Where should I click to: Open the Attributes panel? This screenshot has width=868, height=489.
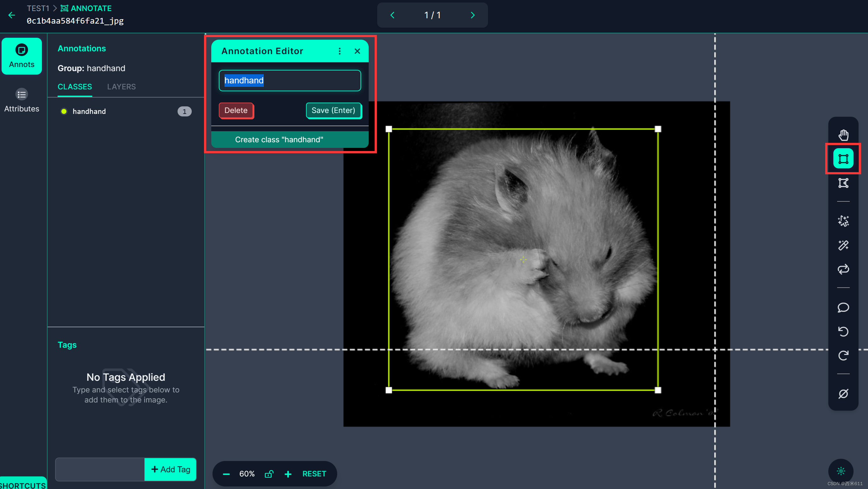(x=21, y=100)
